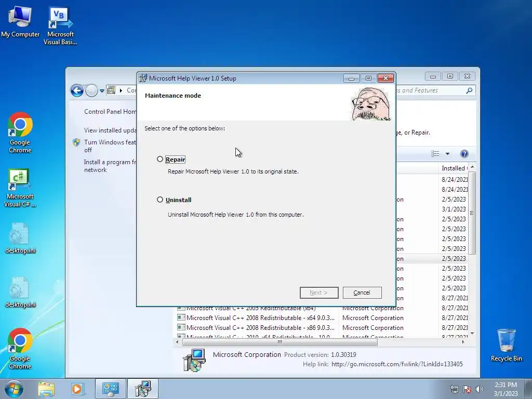Image resolution: width=532 pixels, height=399 pixels.
Task: Click the network tray icon
Action: [x=454, y=389]
